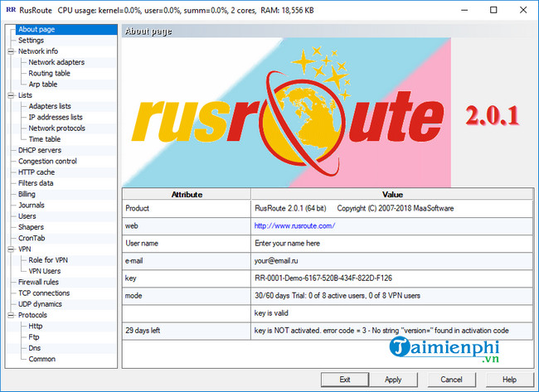
Task: Go to the HTTP cache section
Action: 36,172
